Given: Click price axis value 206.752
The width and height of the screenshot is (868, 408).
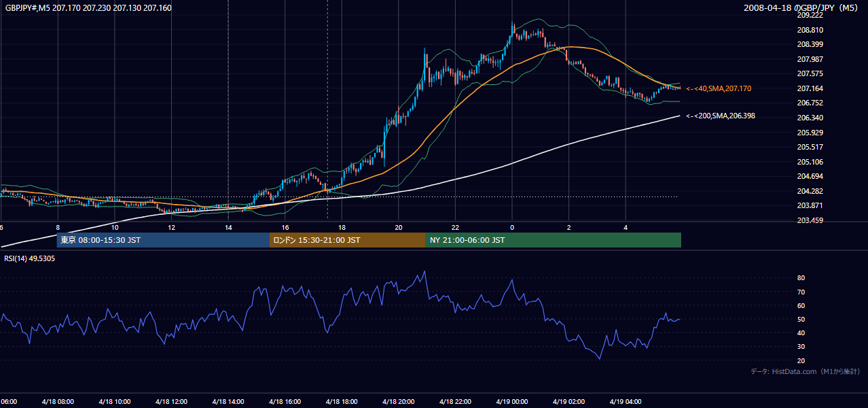Looking at the screenshot, I should pos(810,103).
